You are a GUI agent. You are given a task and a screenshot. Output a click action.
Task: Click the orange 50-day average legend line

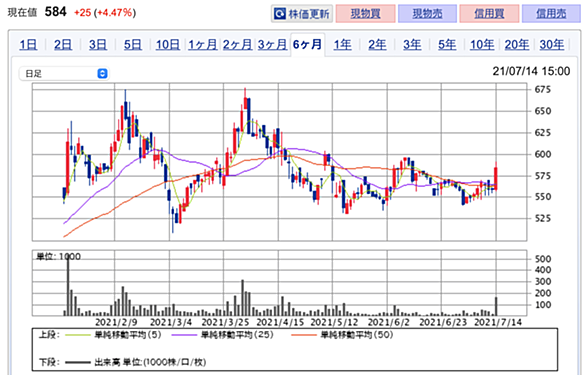tap(304, 335)
